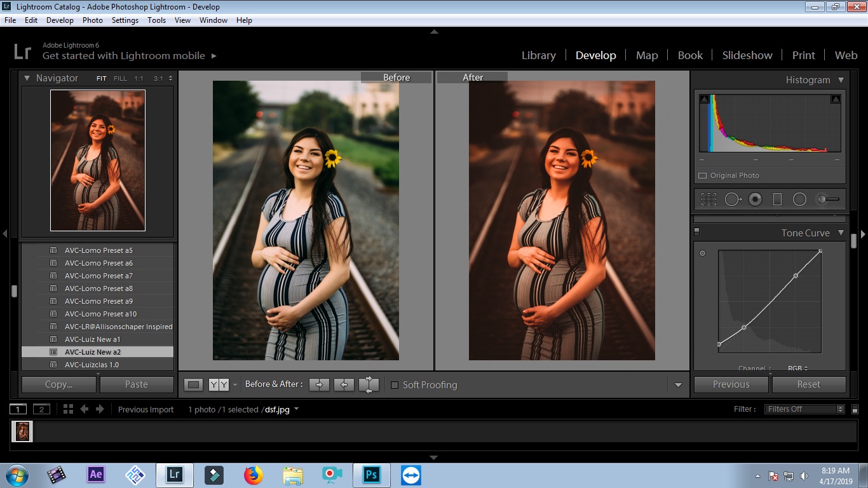The image size is (868, 488).
Task: Open Photoshop from the taskbar
Action: click(x=371, y=475)
